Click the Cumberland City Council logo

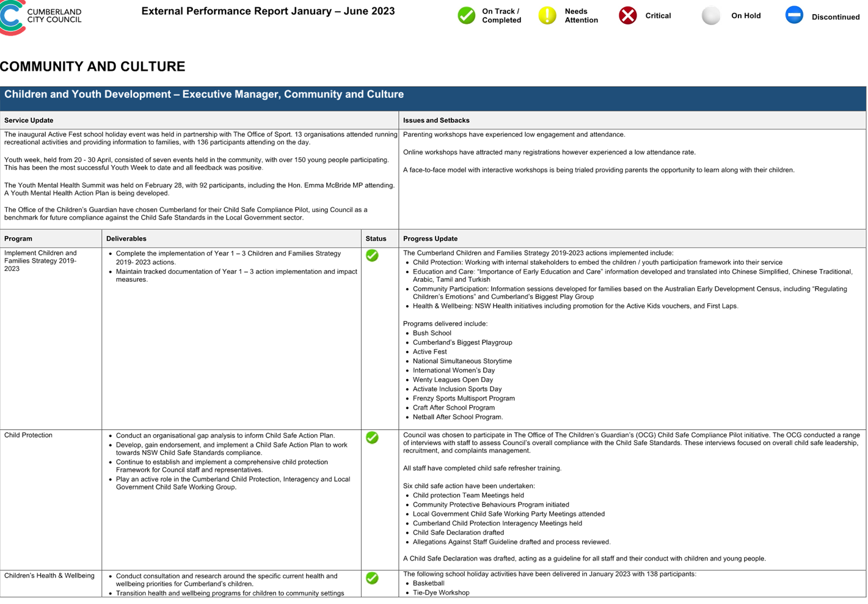41,17
